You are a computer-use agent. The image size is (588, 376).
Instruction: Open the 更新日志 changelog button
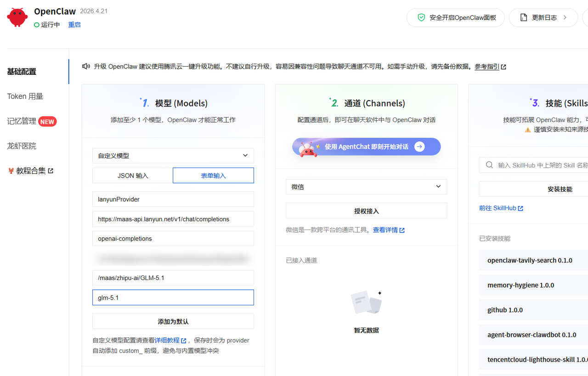tap(543, 17)
